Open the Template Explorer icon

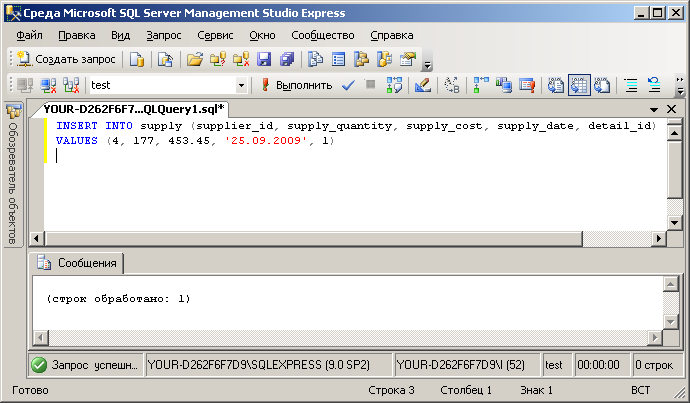pos(384,59)
